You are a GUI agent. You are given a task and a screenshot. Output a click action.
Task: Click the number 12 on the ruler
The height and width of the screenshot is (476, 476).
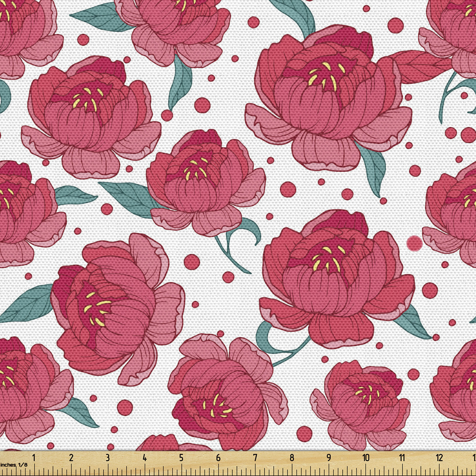pos(439,458)
